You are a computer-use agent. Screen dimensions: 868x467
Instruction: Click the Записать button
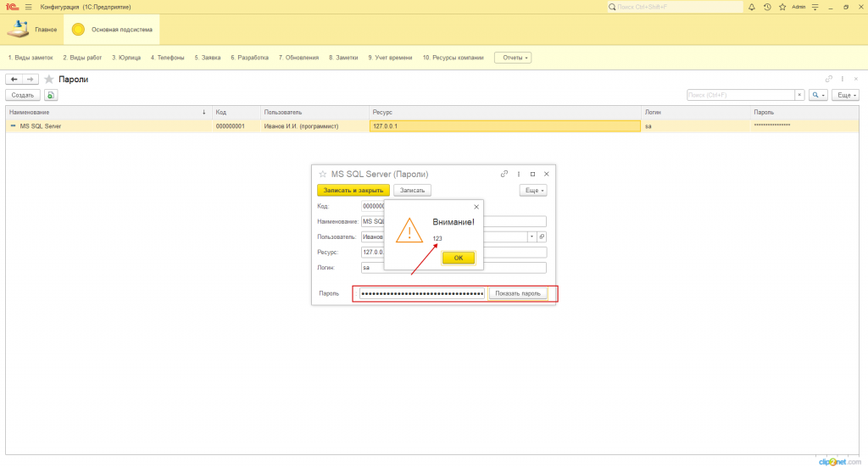coord(413,191)
